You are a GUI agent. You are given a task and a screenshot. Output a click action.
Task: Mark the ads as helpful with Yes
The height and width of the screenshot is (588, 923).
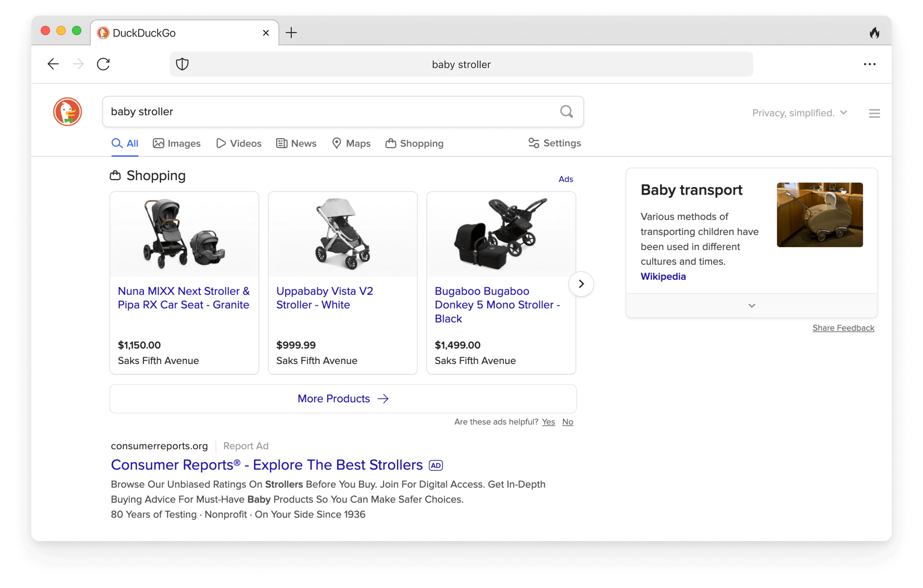click(x=548, y=421)
